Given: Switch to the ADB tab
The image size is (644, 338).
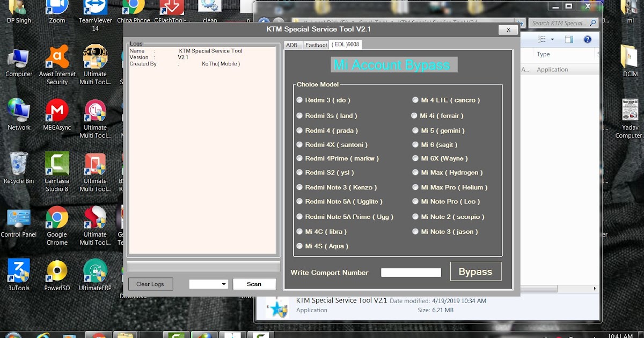Looking at the screenshot, I should [x=291, y=45].
